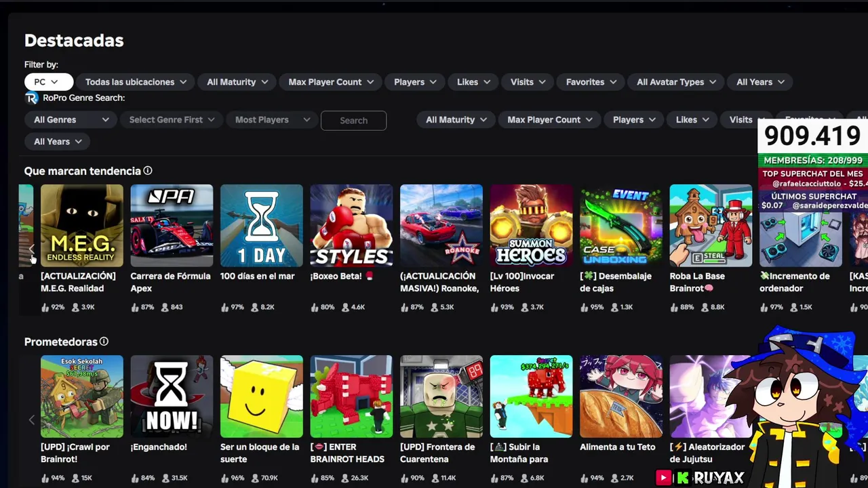Image resolution: width=868 pixels, height=488 pixels.
Task: Click trending row left scroll arrow
Action: pyautogui.click(x=31, y=249)
